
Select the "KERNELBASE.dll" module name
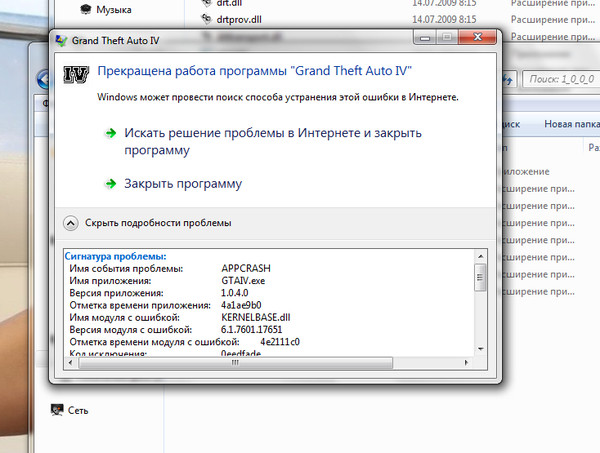pyautogui.click(x=256, y=317)
